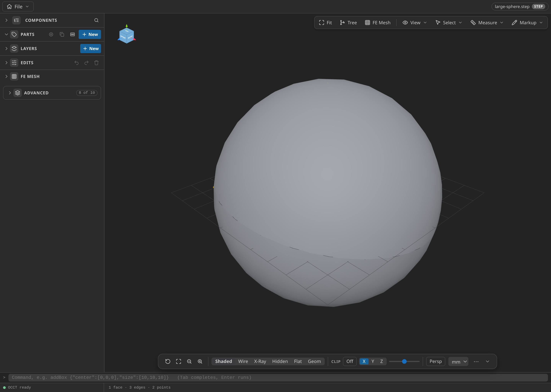Click the reset view rotation icon
The image size is (551, 392).
point(168,361)
